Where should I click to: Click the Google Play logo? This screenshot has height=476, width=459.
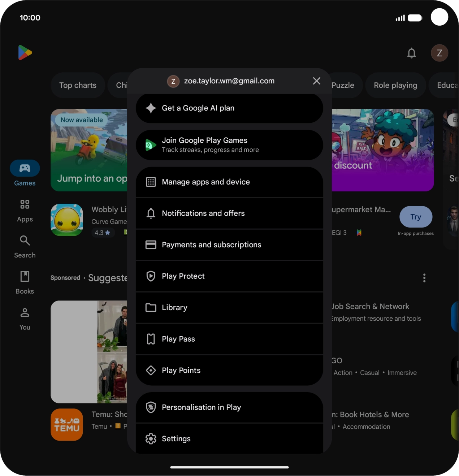click(x=25, y=53)
